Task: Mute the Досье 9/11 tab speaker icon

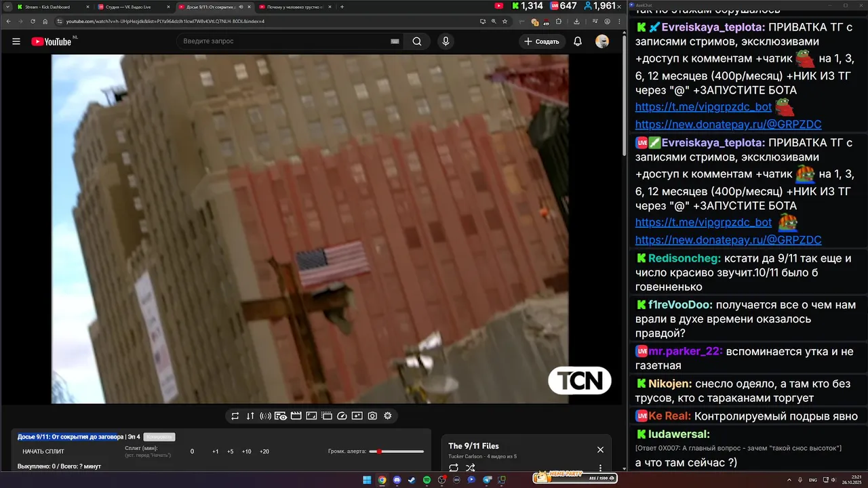Action: click(241, 7)
